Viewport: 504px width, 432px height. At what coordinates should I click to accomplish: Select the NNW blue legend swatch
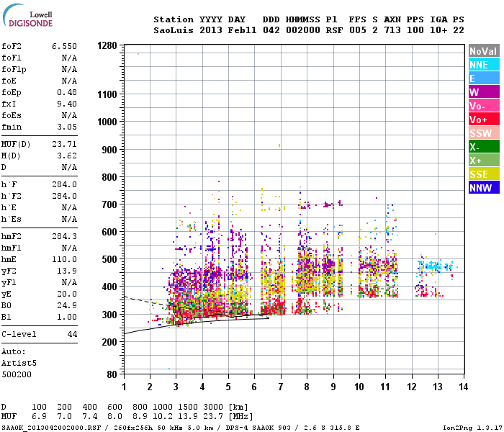[484, 188]
